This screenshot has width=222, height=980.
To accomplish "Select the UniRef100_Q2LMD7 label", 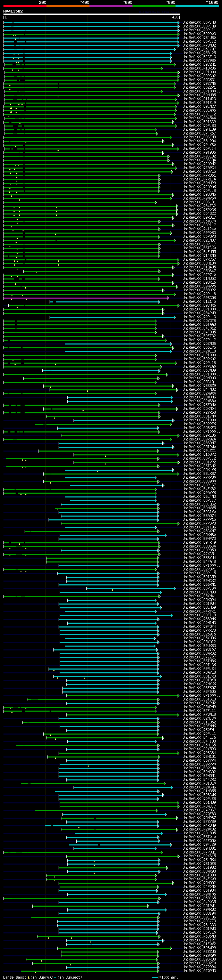I will point(199,241).
